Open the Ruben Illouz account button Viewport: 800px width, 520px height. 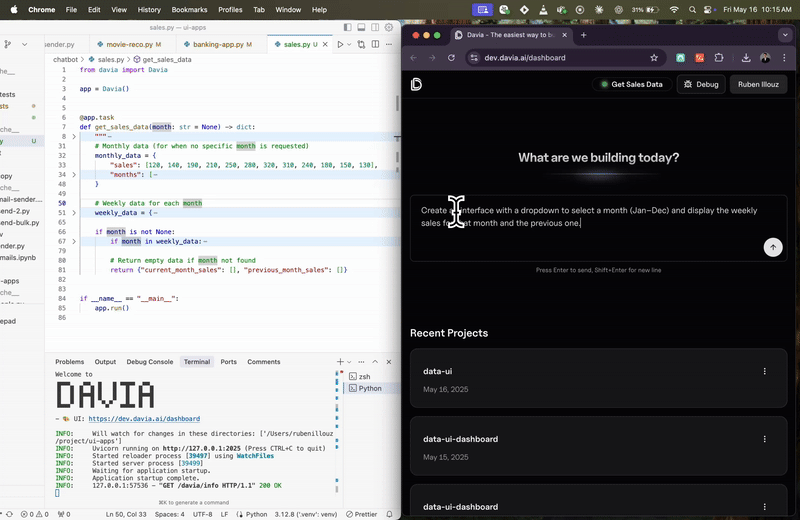coord(758,84)
